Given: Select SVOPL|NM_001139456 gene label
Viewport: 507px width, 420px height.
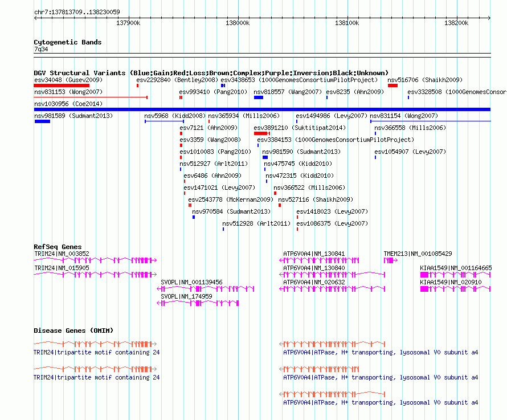Looking at the screenshot, I should point(191,282).
